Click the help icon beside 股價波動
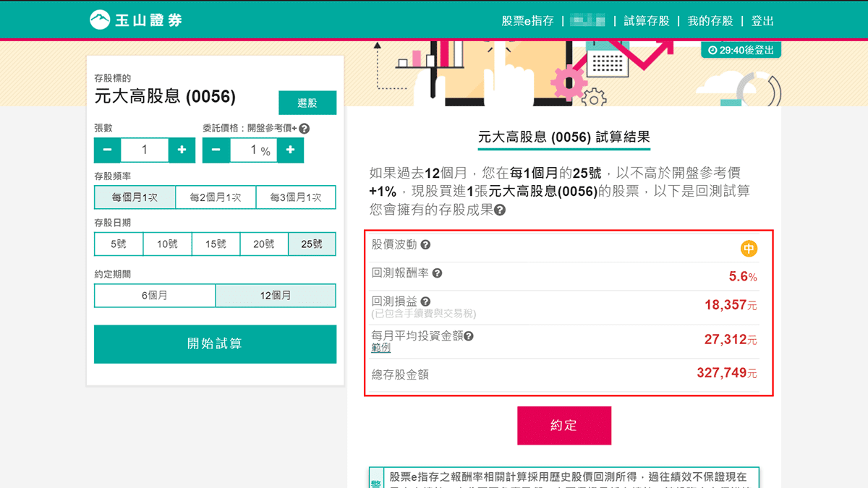The width and height of the screenshot is (868, 488). [x=425, y=246]
